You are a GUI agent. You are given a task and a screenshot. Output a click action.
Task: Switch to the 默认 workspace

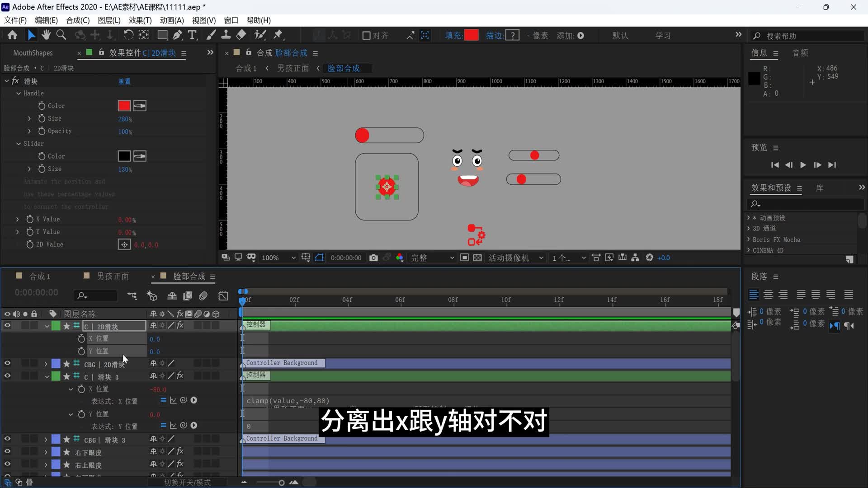[620, 35]
